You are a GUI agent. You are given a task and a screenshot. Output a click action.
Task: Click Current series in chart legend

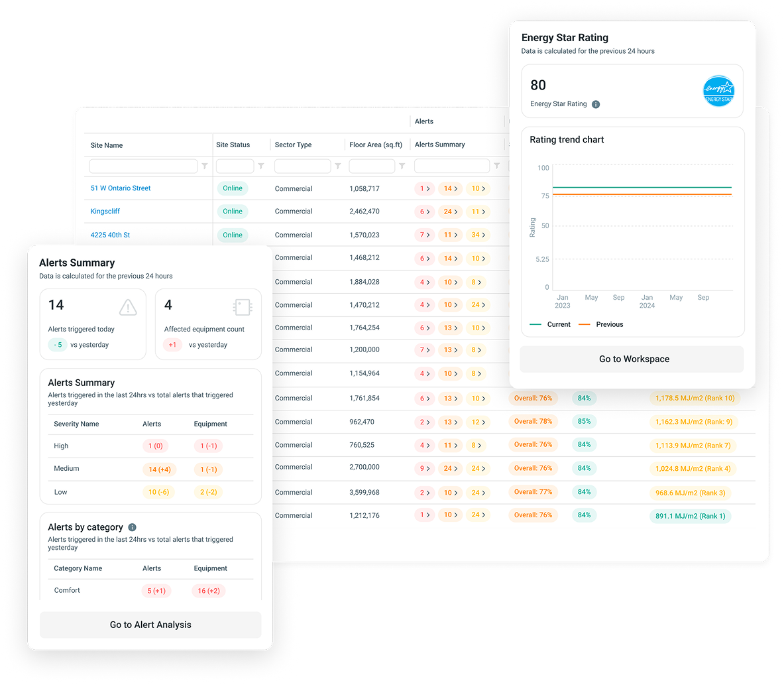(x=550, y=324)
